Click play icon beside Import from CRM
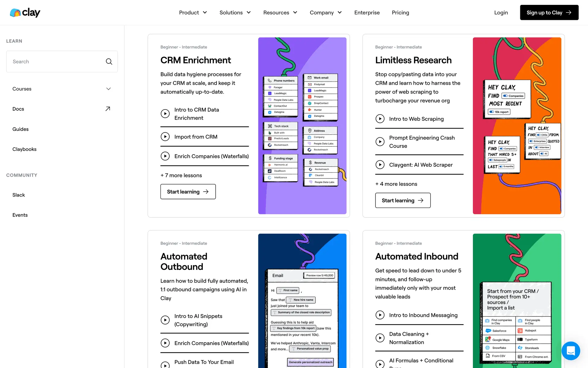Image resolution: width=588 pixels, height=368 pixels. pos(165,137)
